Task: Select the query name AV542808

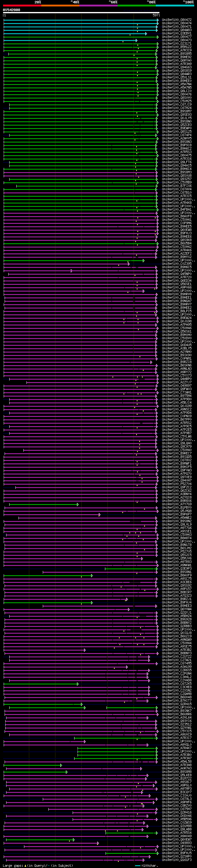Action: [x=11, y=10]
